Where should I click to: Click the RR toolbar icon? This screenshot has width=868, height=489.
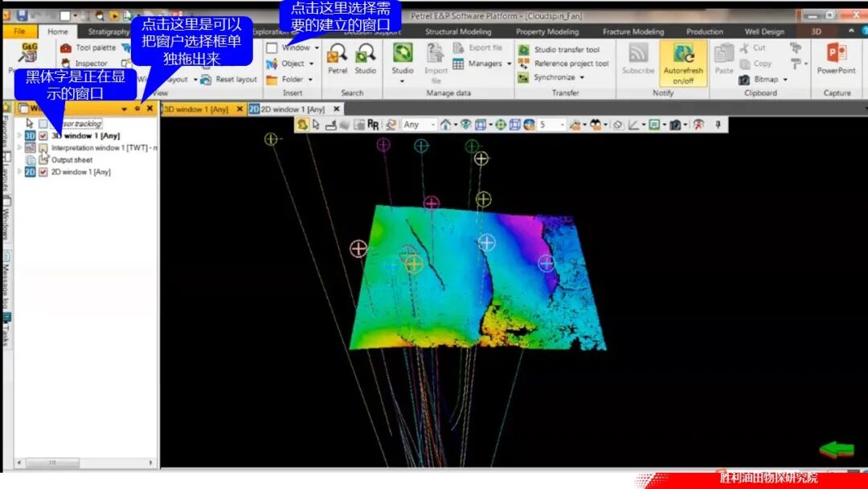click(373, 125)
